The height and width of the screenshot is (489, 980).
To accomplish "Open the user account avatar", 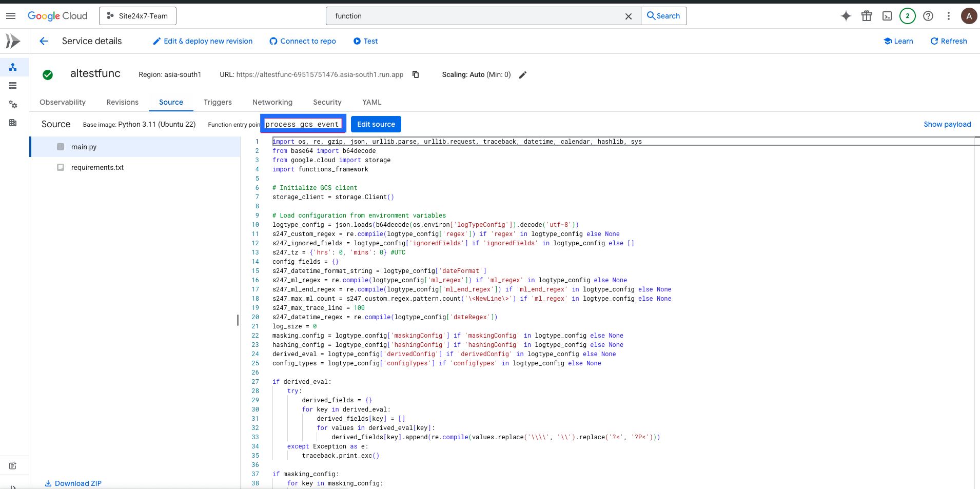I will 969,16.
